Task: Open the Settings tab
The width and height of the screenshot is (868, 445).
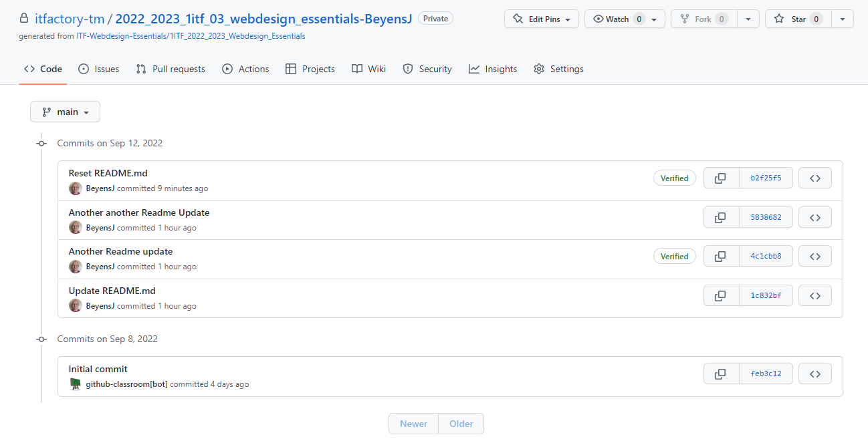Action: coord(558,69)
